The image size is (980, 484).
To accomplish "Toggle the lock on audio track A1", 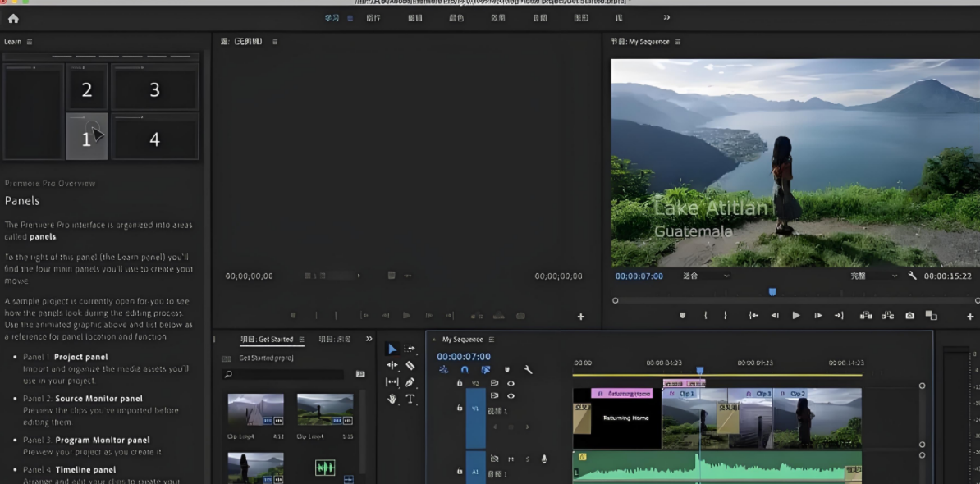I will [460, 471].
